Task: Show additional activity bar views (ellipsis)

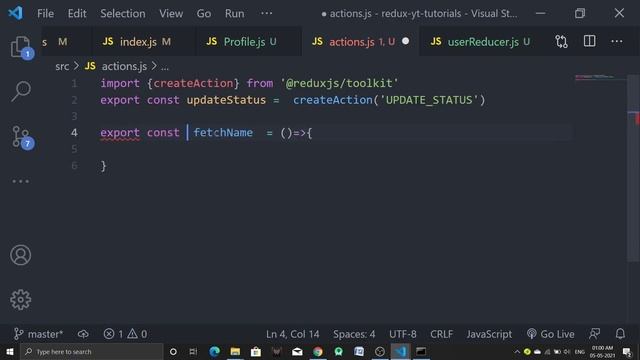Action: point(20,181)
